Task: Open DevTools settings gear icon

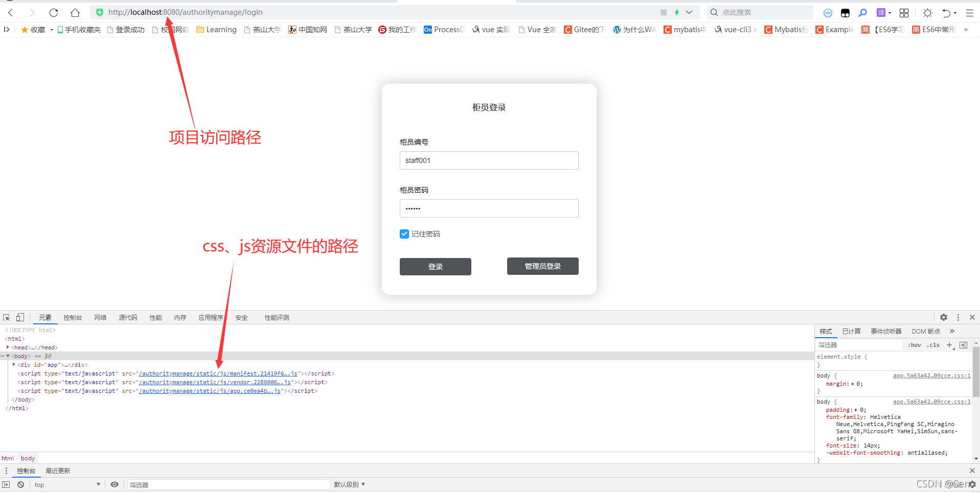Action: click(x=944, y=317)
